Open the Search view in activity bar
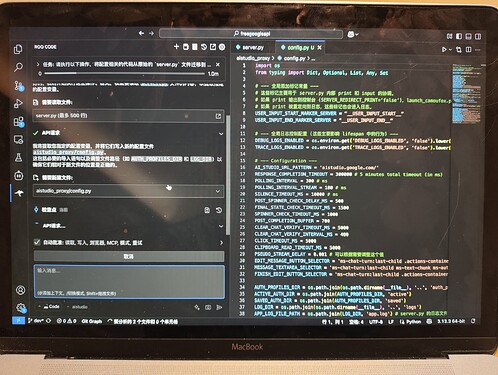 [x=18, y=67]
